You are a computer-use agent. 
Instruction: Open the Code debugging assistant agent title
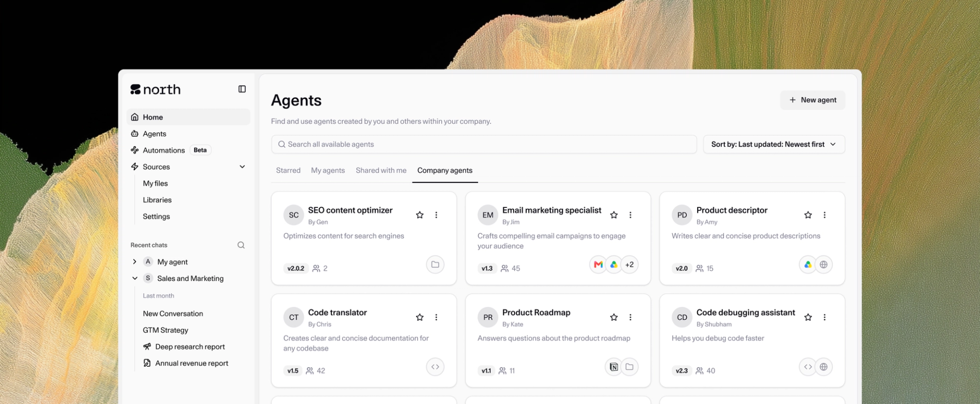[746, 313]
